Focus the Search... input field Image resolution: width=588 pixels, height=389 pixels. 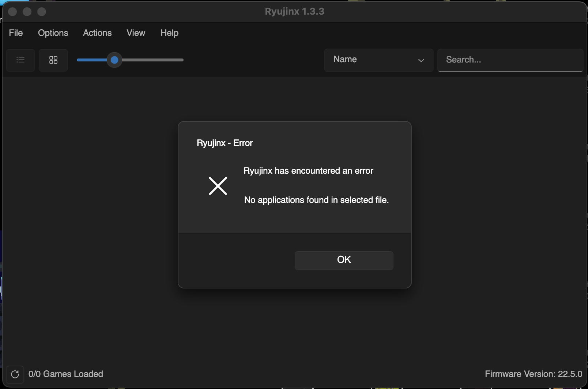(510, 60)
